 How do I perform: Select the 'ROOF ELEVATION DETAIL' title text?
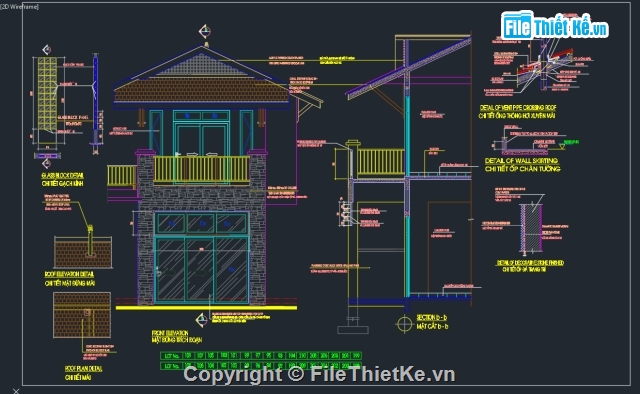click(x=69, y=274)
